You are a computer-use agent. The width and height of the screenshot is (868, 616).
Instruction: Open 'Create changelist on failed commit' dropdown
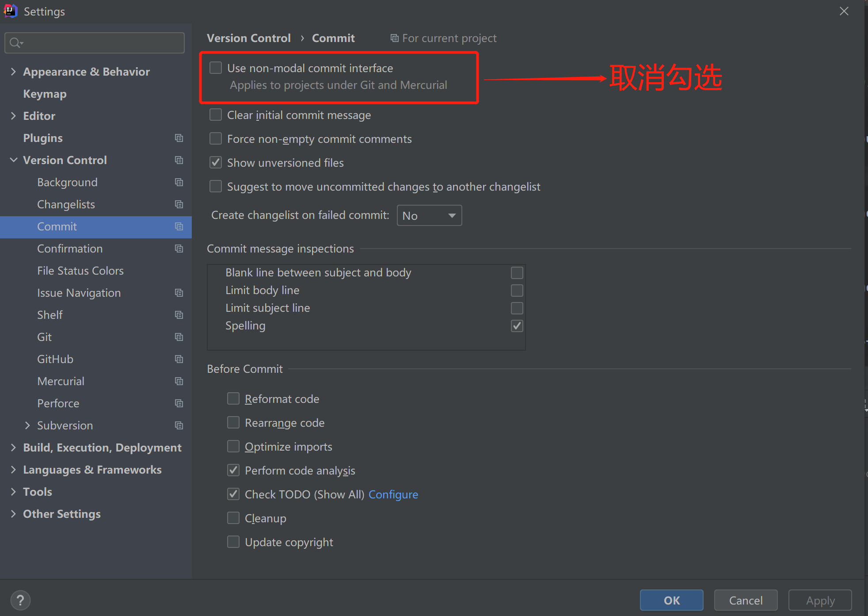point(429,215)
